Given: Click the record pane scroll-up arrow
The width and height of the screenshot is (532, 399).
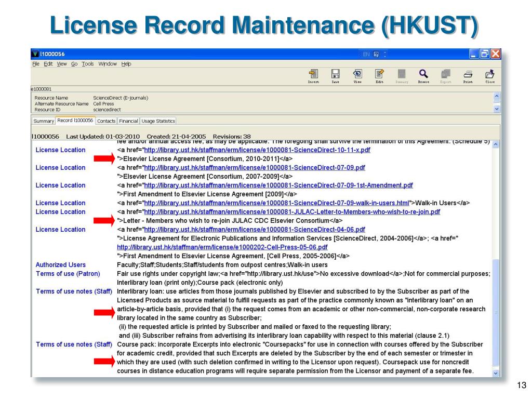Looking at the screenshot, I should pyautogui.click(x=495, y=144).
